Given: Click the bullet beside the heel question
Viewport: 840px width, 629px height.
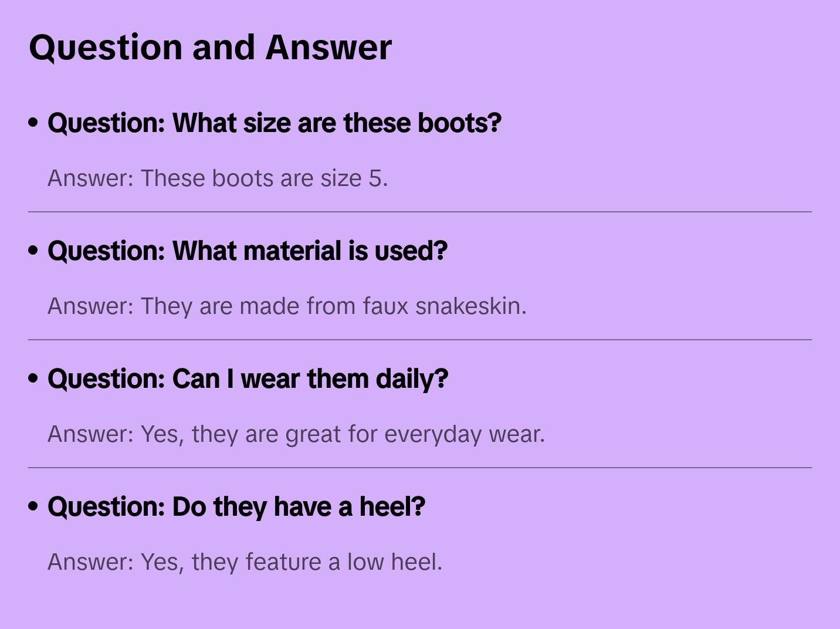Looking at the screenshot, I should (x=33, y=506).
